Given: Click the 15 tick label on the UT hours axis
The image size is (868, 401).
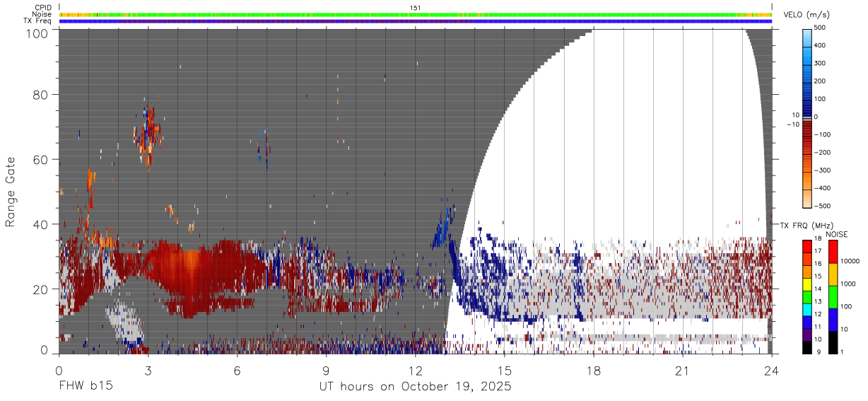Looking at the screenshot, I should [x=505, y=371].
